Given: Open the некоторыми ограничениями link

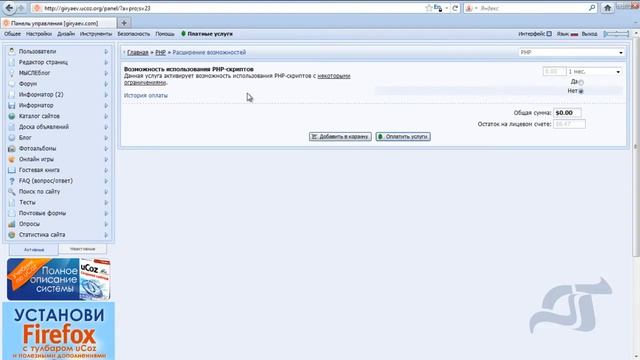Looking at the screenshot, I should coord(334,76).
